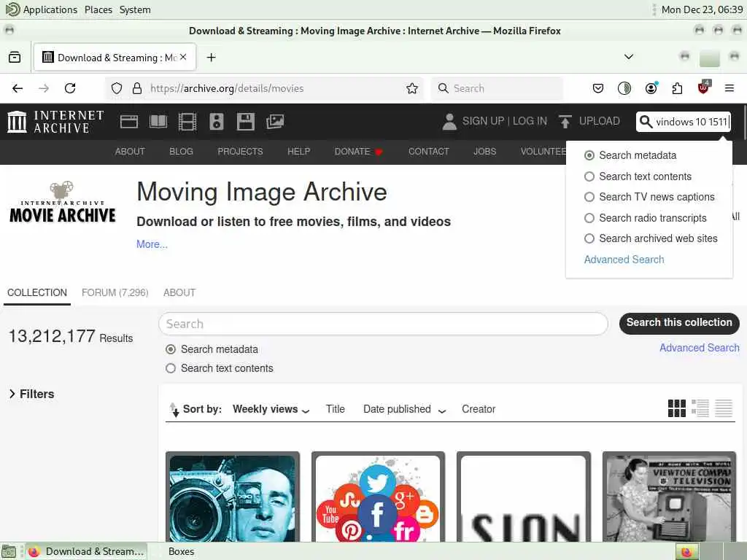Open the list all tabs dropdown arrow

pyautogui.click(x=629, y=57)
